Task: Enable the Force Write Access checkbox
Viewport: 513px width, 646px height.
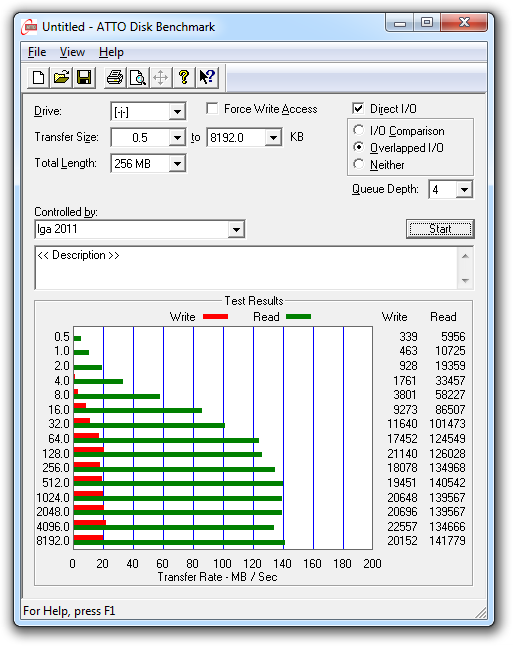Action: (212, 109)
